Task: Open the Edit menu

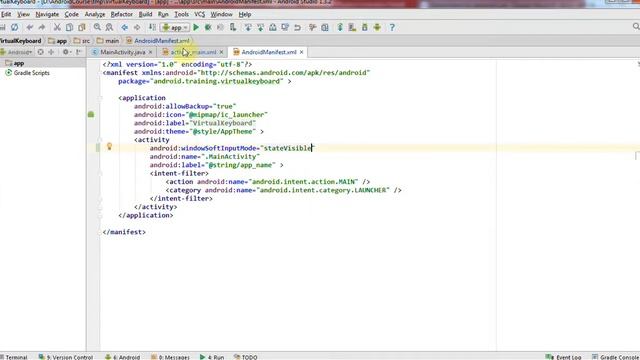Action: pyautogui.click(x=6, y=14)
